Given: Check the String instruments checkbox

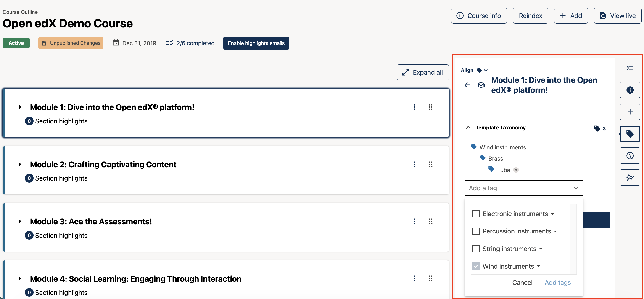Looking at the screenshot, I should point(475,249).
